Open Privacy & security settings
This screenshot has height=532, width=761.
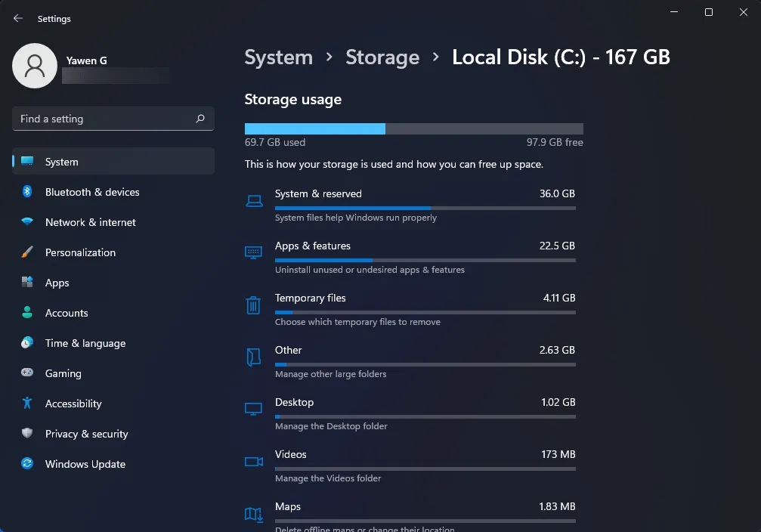click(x=88, y=434)
